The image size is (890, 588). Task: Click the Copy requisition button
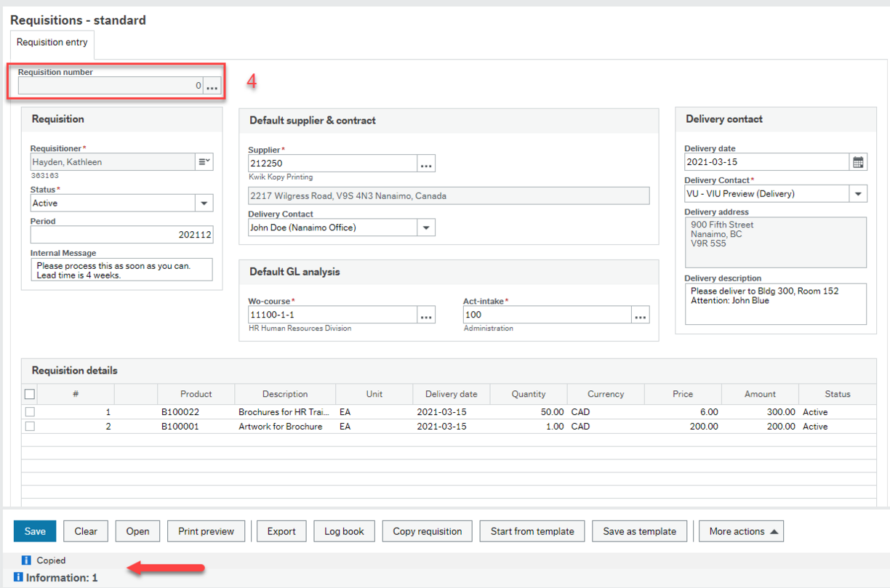click(427, 531)
